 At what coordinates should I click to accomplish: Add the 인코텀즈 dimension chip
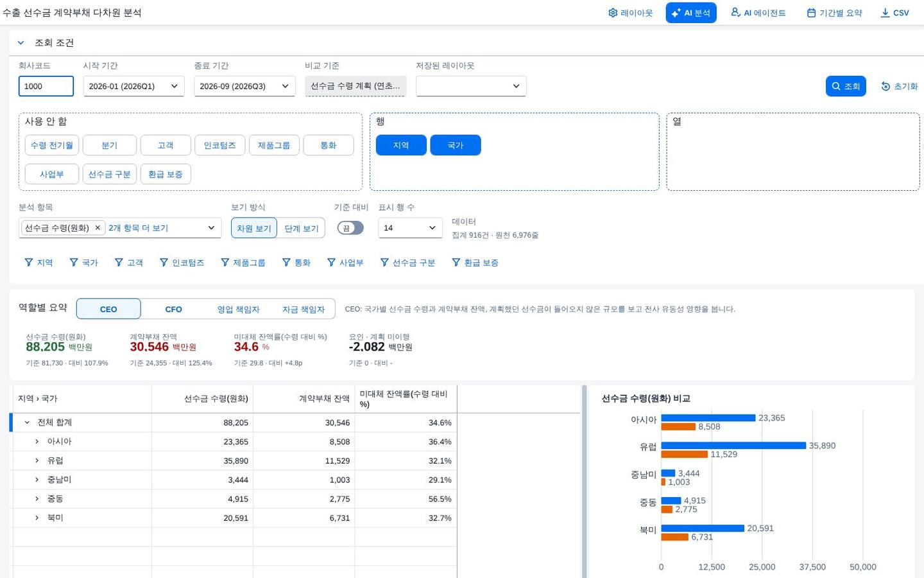point(219,145)
